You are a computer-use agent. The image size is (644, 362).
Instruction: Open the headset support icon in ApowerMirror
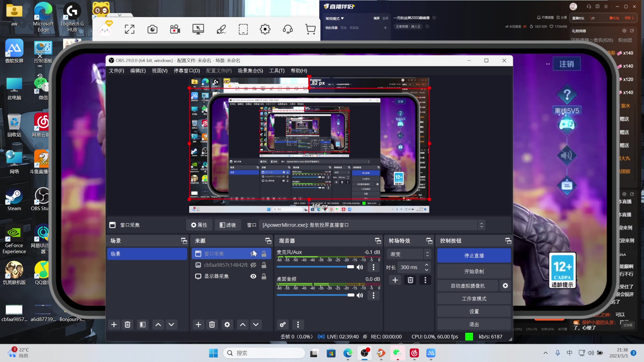point(288,29)
